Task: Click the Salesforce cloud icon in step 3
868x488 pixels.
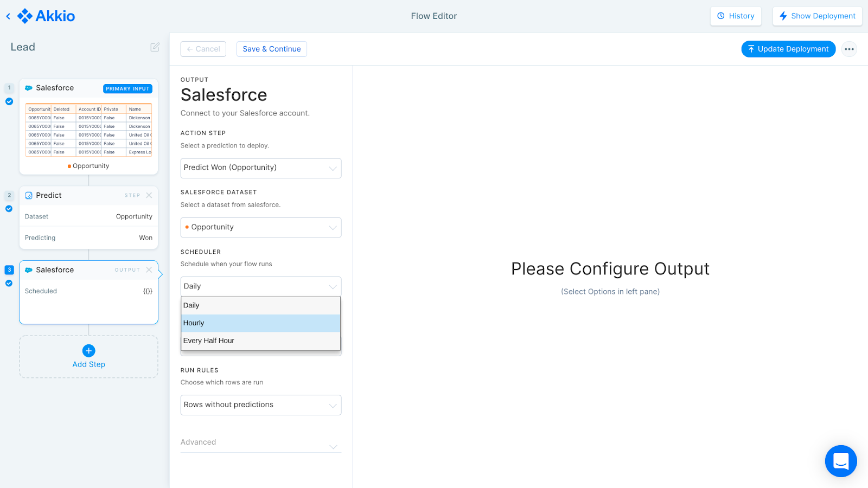Action: 29,270
